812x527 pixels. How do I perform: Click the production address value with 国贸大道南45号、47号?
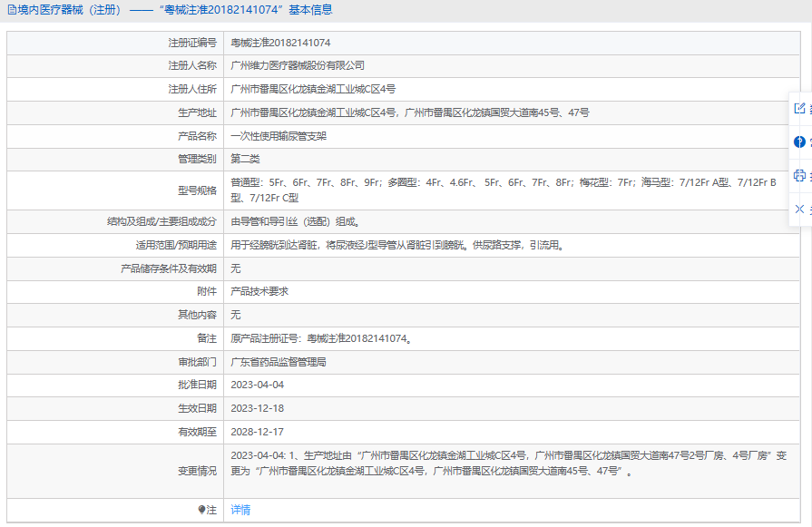(409, 112)
